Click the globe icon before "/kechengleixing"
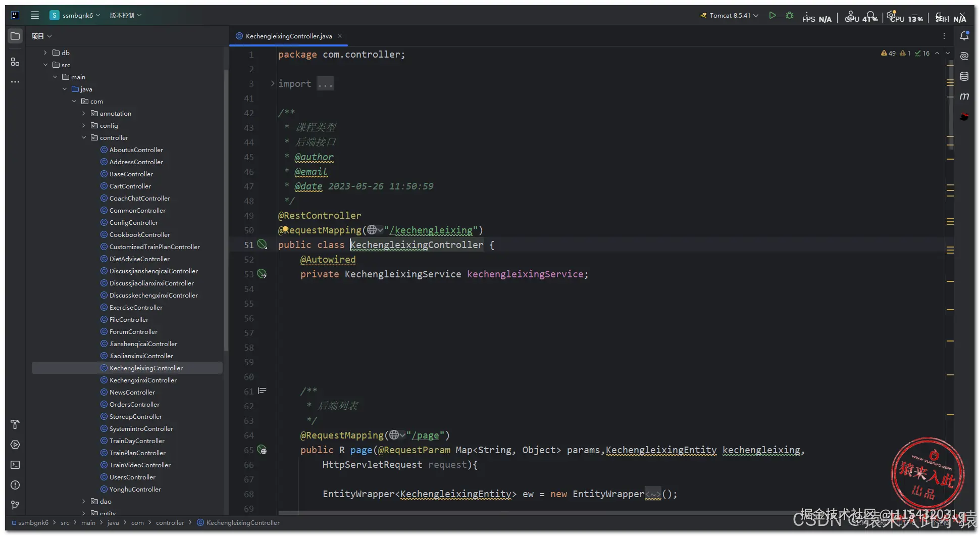Image resolution: width=980 pixels, height=536 pixels. point(372,230)
